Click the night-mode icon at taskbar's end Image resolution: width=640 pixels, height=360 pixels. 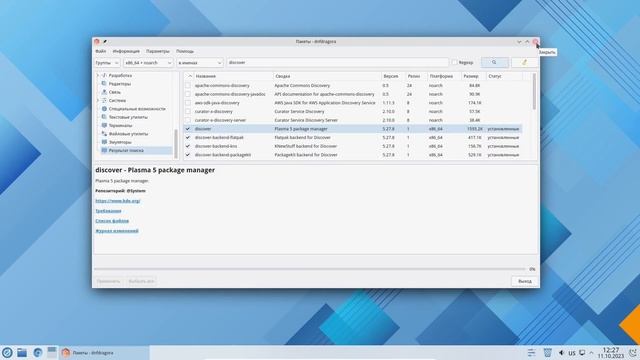point(633,353)
